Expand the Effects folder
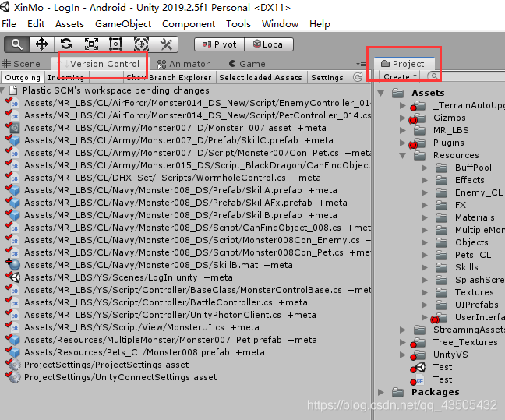Screen dimensions: 505x420 coord(425,180)
